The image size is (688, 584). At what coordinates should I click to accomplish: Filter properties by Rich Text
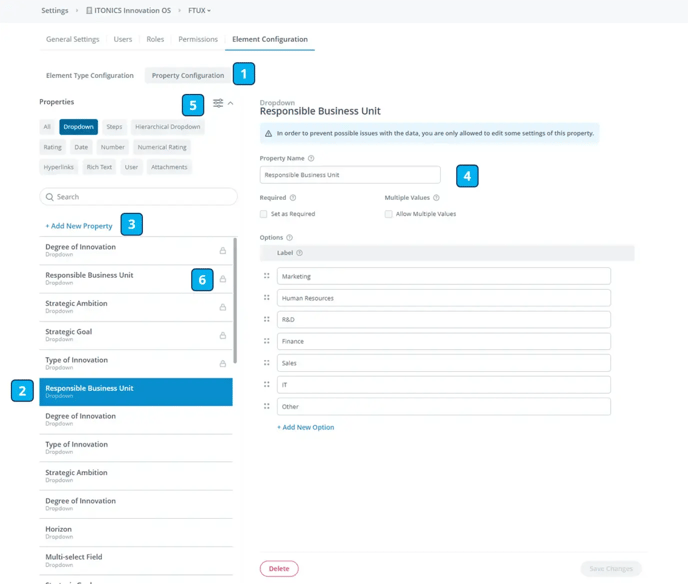(99, 167)
